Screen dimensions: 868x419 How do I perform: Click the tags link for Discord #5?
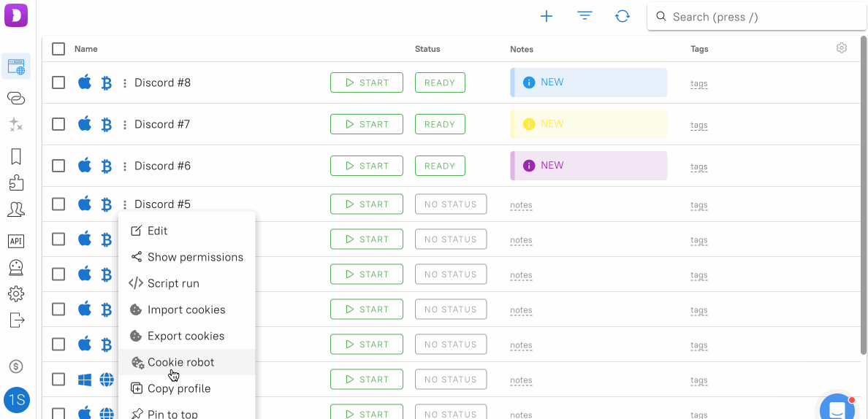[x=699, y=205]
